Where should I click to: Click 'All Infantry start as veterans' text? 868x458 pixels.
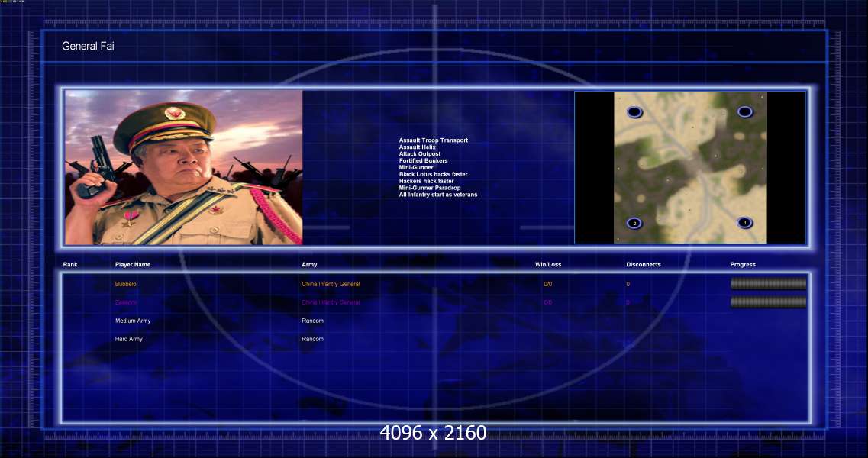point(438,195)
